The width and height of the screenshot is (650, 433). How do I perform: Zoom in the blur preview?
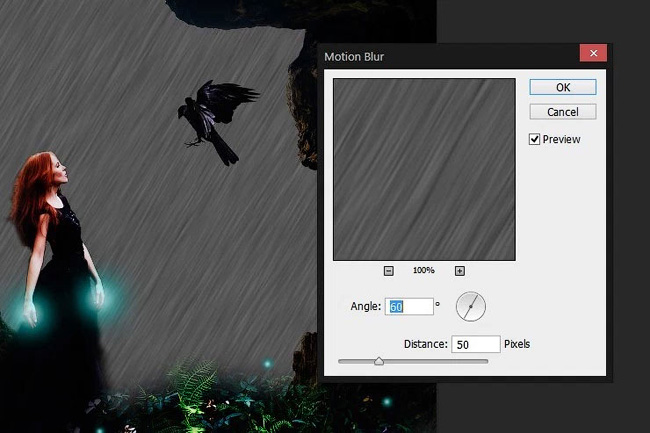(x=460, y=271)
